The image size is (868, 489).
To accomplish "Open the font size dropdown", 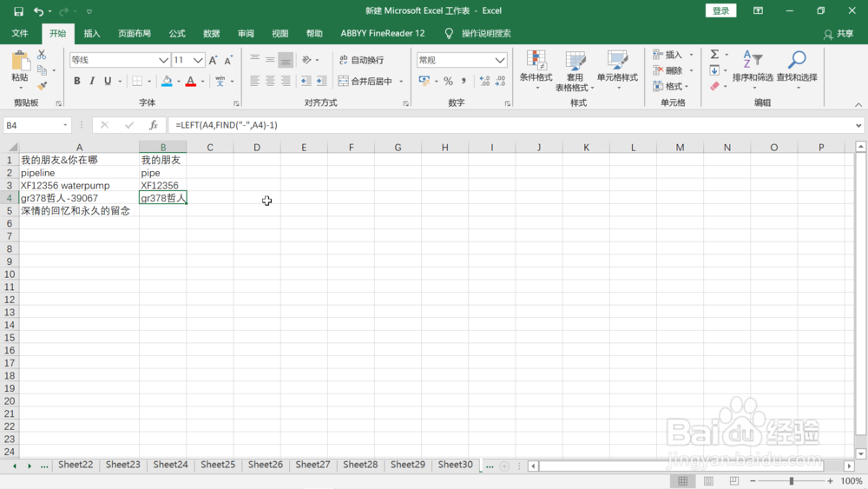I will click(198, 60).
